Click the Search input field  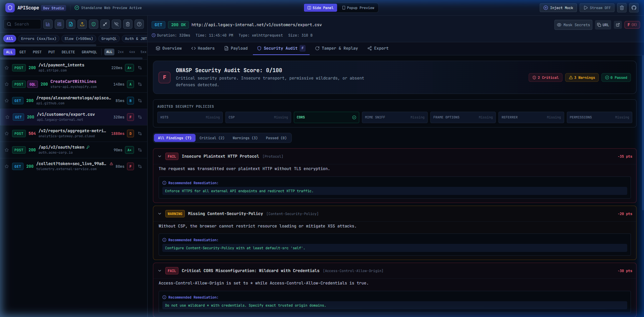point(22,24)
